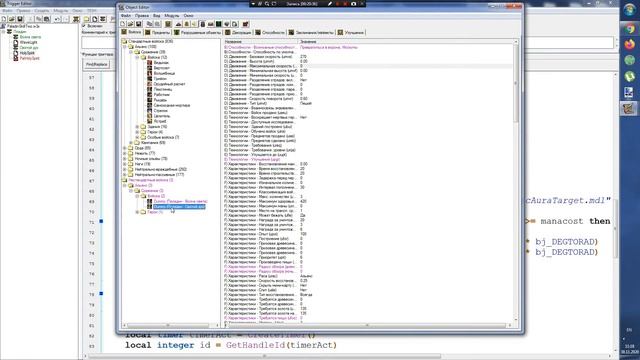This screenshot has height=360, width=640.
Task: Click the pressed Object Editor module icon
Action: coord(202,24)
